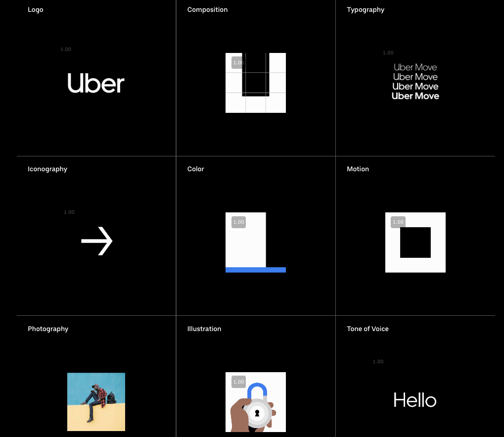
Task: Select the Photography man-on-wall photo
Action: [96, 402]
